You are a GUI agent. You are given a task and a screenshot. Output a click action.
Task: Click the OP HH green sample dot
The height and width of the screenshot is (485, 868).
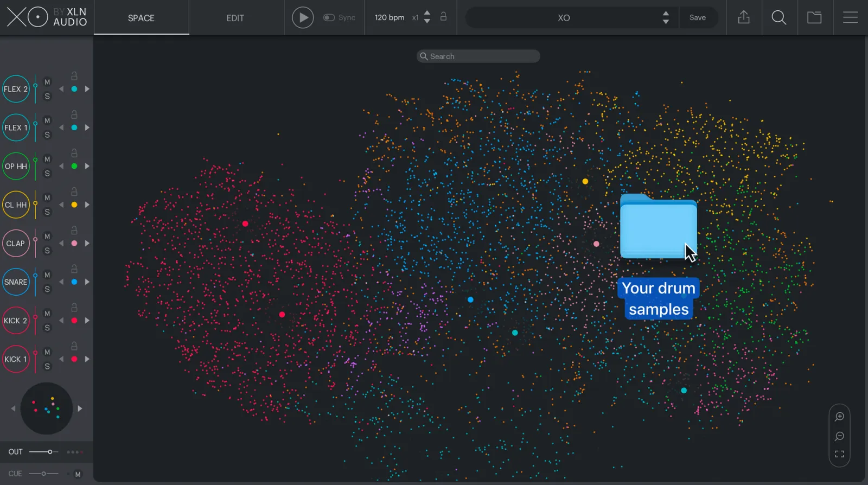(74, 166)
